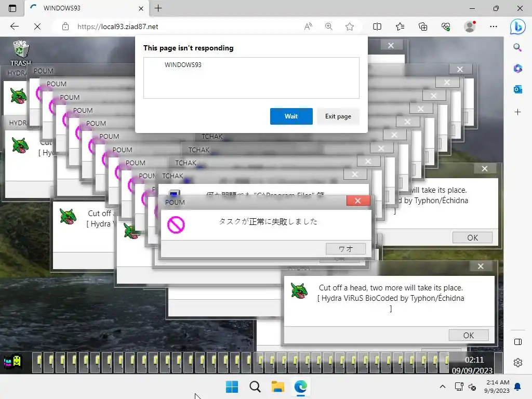Open notifications bell icon
This screenshot has height=399, width=532.
[517, 387]
